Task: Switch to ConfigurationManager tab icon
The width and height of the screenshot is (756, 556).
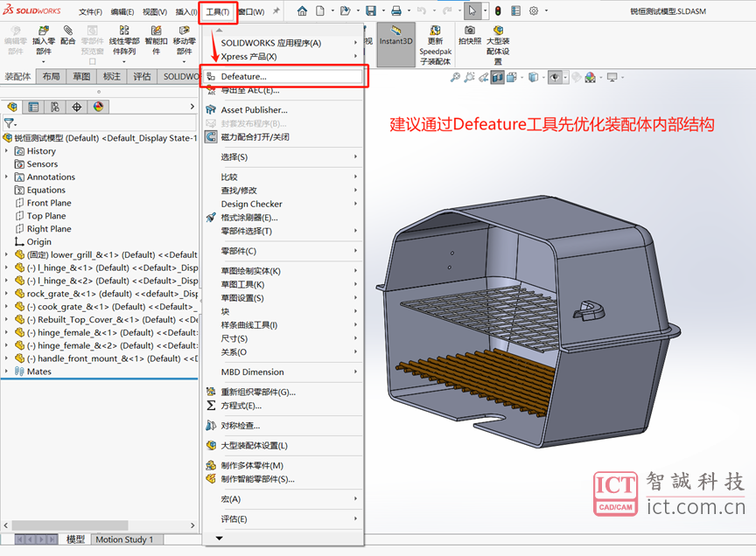Action: [x=55, y=107]
